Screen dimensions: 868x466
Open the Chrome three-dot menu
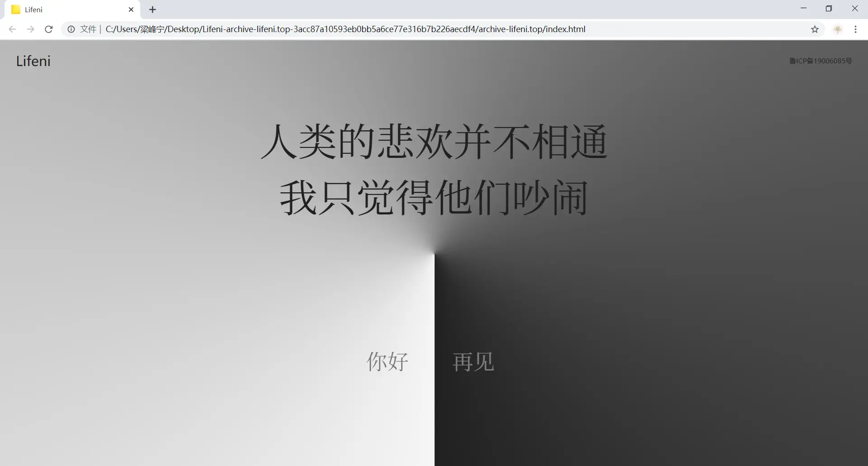(x=856, y=29)
